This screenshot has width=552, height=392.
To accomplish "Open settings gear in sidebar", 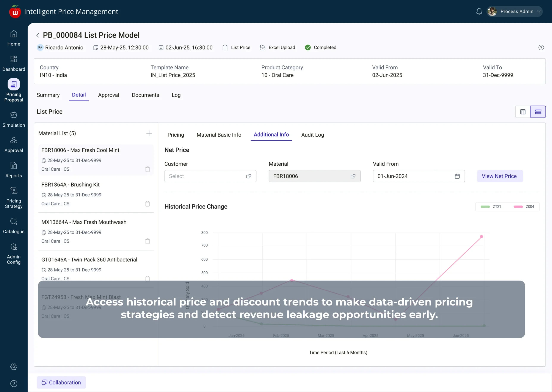I will pos(14,367).
